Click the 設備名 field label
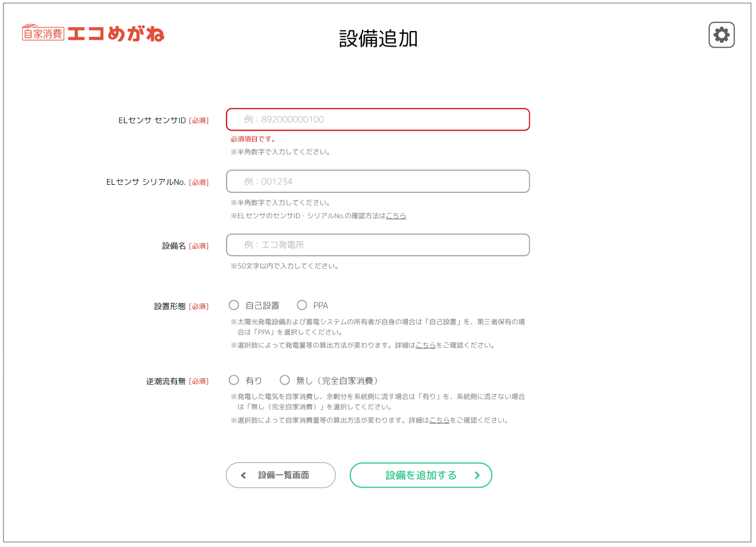Image resolution: width=756 pixels, height=547 pixels. (174, 246)
